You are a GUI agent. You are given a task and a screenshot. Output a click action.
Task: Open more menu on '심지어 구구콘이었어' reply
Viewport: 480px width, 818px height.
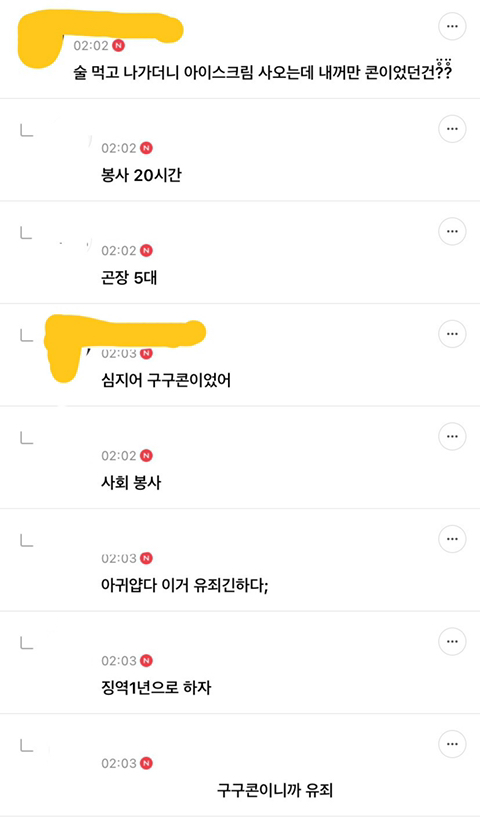click(x=452, y=333)
